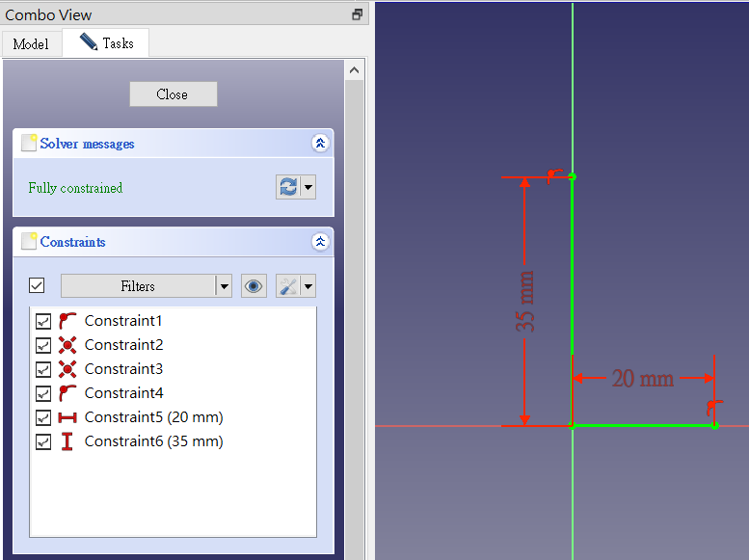Switch to the Model tab
Screen dimensions: 749x560
pyautogui.click(x=32, y=44)
